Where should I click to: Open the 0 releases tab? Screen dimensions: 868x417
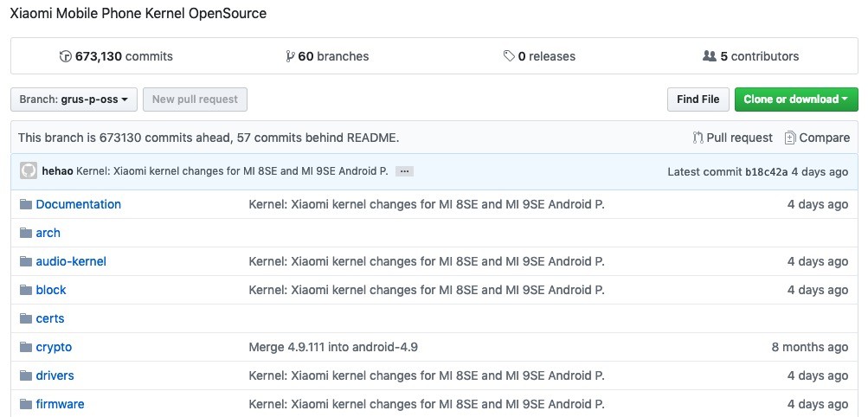coord(539,56)
